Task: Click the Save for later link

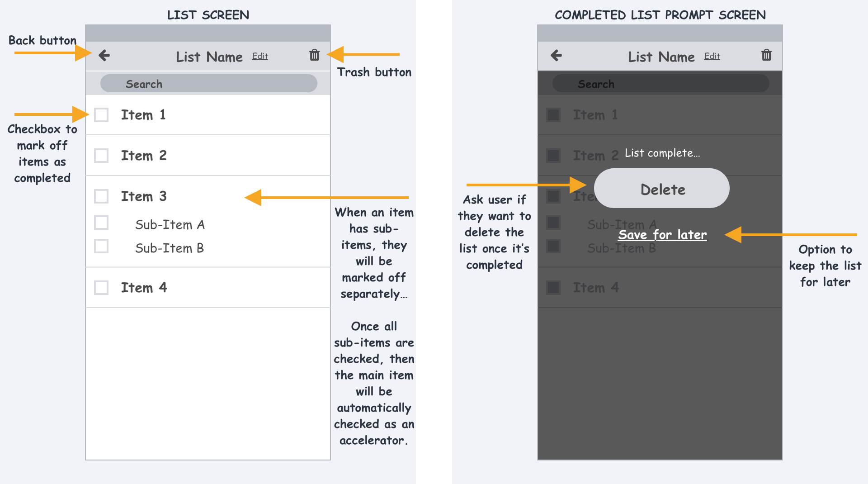Action: tap(662, 235)
